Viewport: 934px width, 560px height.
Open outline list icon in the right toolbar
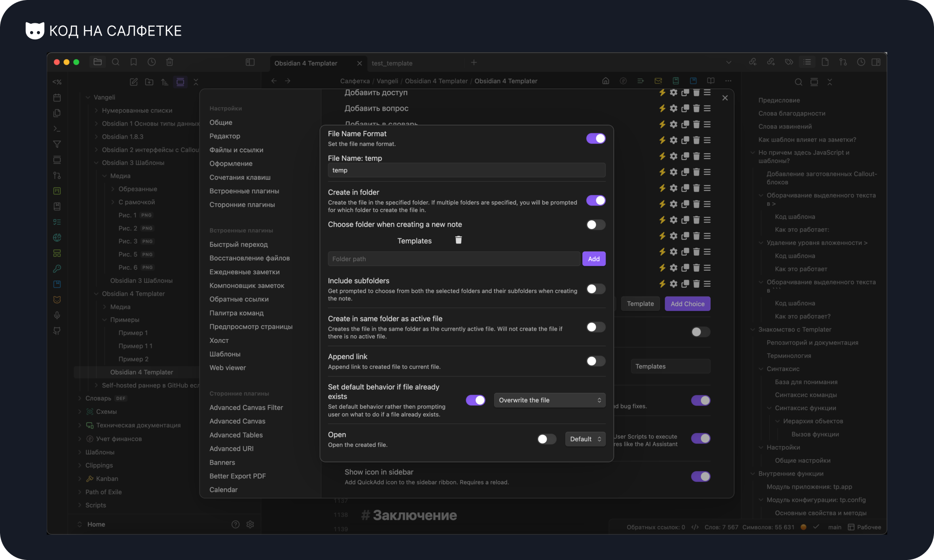(x=808, y=62)
